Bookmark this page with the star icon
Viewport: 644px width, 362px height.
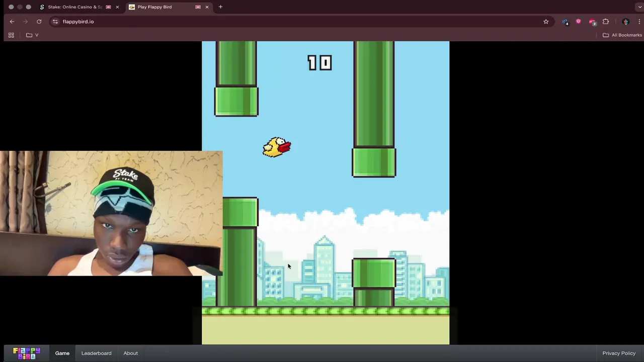click(546, 22)
